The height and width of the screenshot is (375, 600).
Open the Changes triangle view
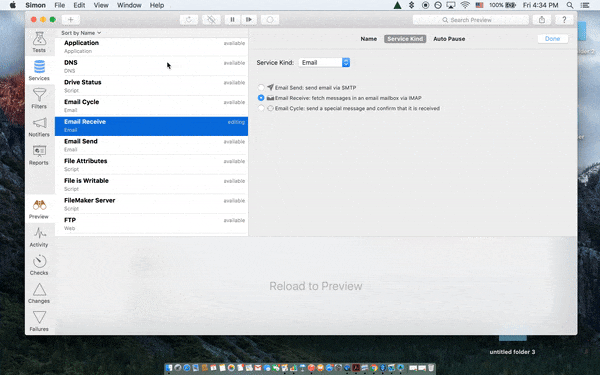(x=39, y=293)
